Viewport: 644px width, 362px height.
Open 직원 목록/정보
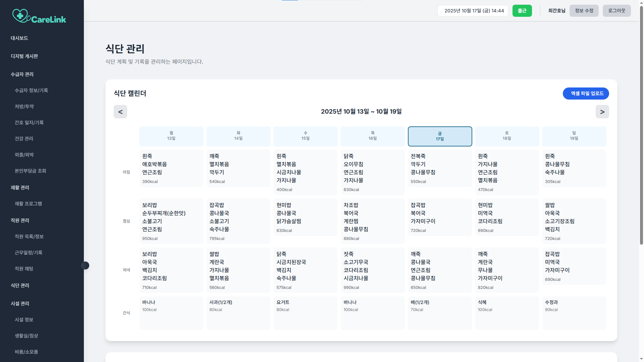pos(29,237)
